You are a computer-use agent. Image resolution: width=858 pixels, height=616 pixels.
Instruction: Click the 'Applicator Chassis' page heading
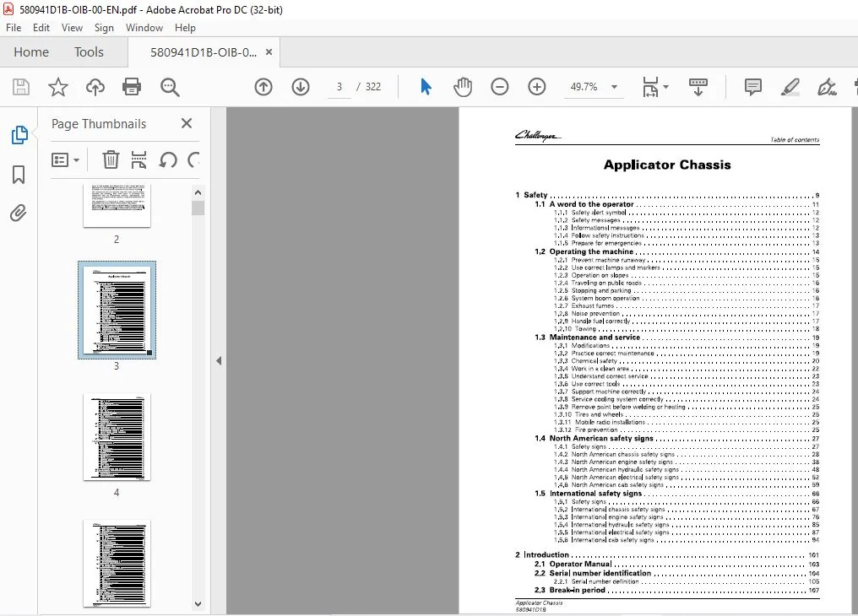[667, 165]
